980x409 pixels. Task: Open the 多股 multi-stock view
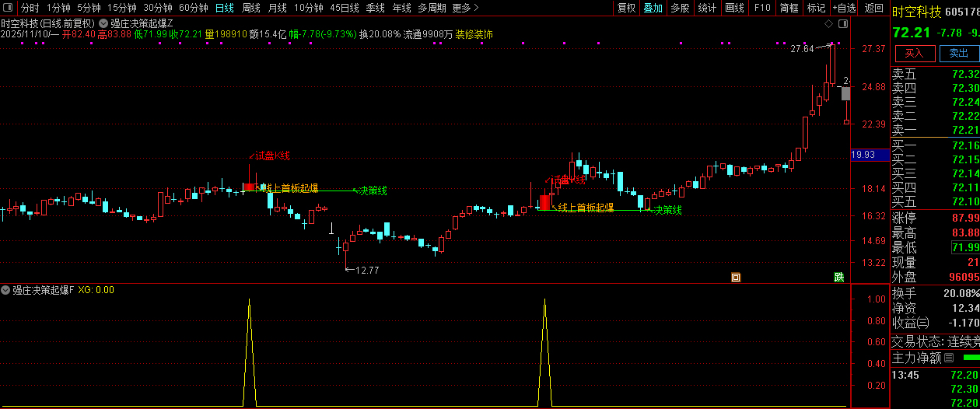[x=680, y=8]
